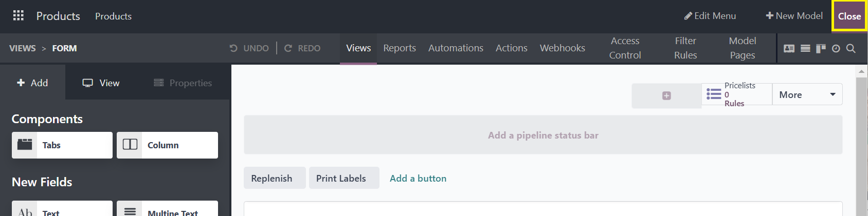868x216 pixels.
Task: Click the Add a button link
Action: [418, 179]
